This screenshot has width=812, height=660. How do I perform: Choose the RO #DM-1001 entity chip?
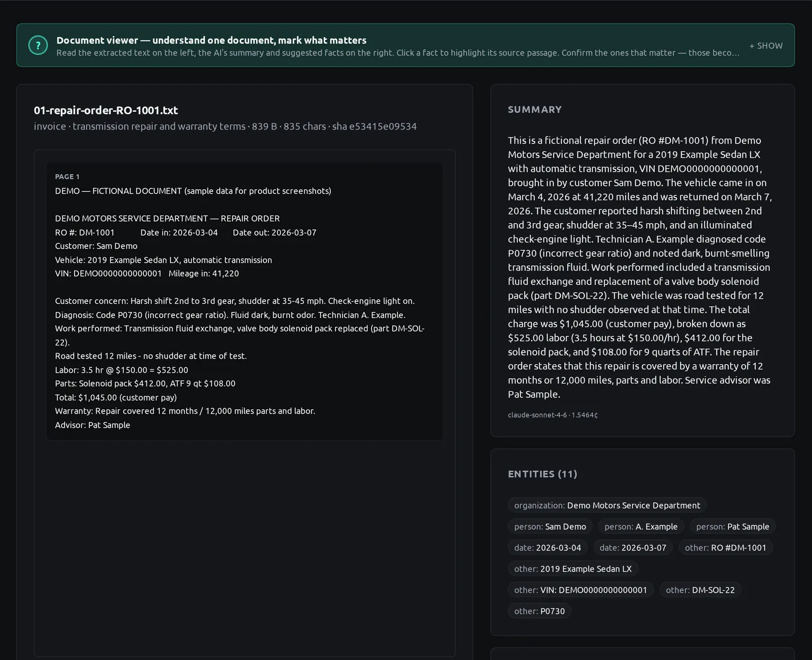pyautogui.click(x=726, y=548)
